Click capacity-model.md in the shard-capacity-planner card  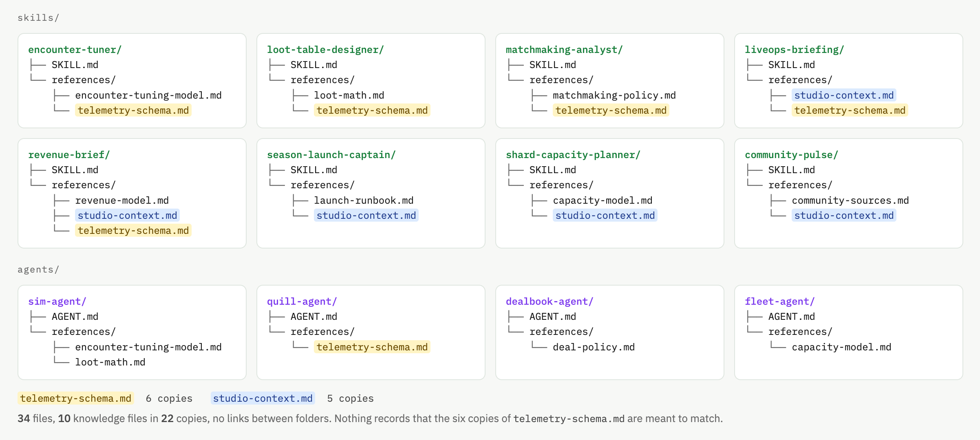(x=603, y=200)
